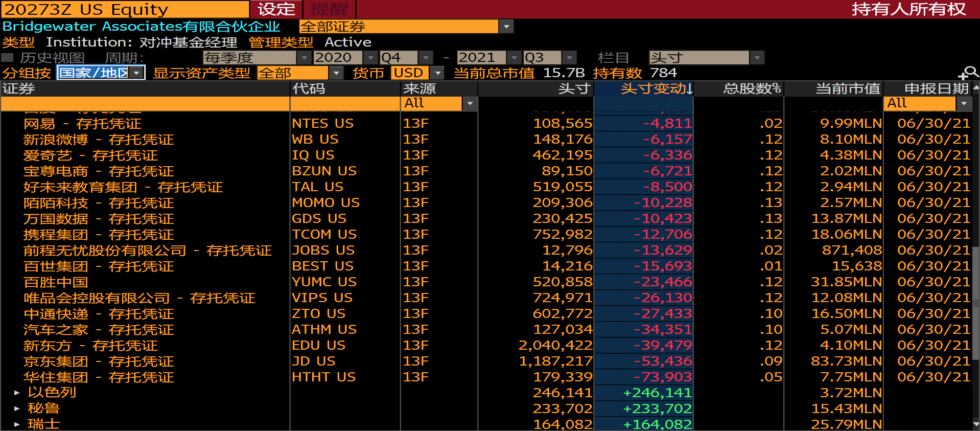Select the 百胜中国 row
This screenshot has height=431, width=980.
(x=485, y=282)
